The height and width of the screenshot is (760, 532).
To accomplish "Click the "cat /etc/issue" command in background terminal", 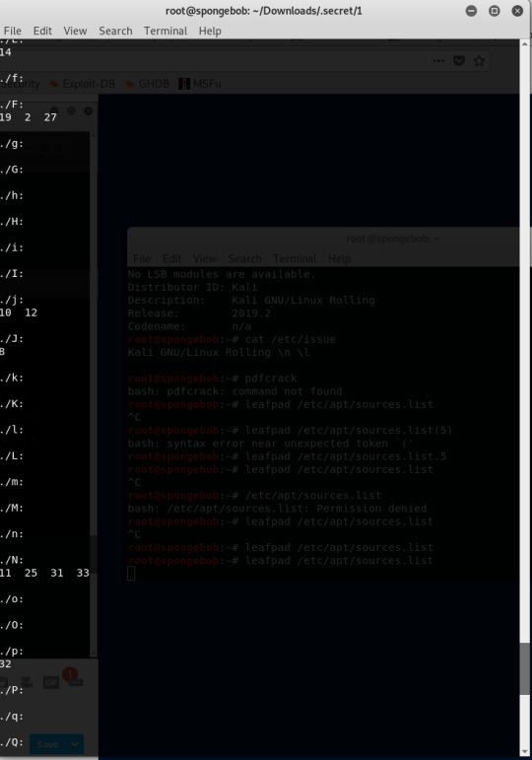I will pos(291,339).
